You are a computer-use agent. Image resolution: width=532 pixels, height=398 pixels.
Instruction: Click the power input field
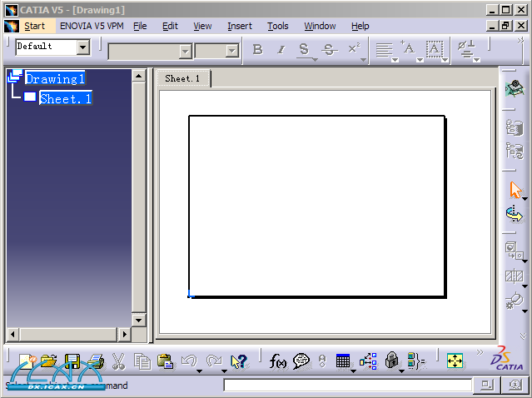coord(347,386)
